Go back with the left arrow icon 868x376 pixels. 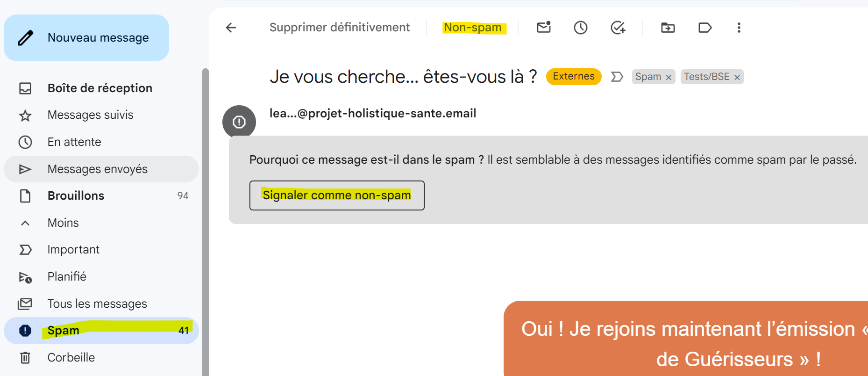click(230, 28)
